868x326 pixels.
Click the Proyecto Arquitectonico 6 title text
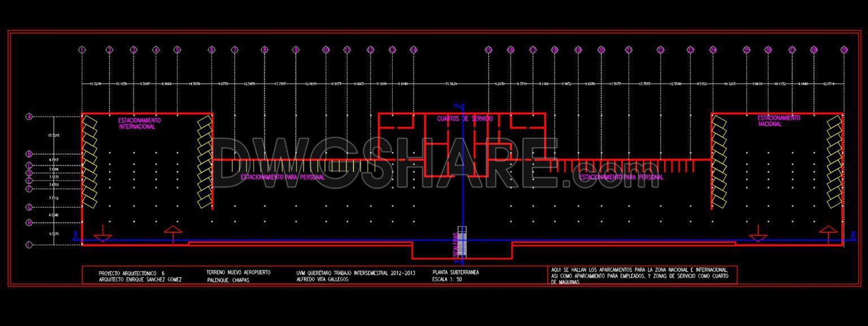[x=131, y=273]
